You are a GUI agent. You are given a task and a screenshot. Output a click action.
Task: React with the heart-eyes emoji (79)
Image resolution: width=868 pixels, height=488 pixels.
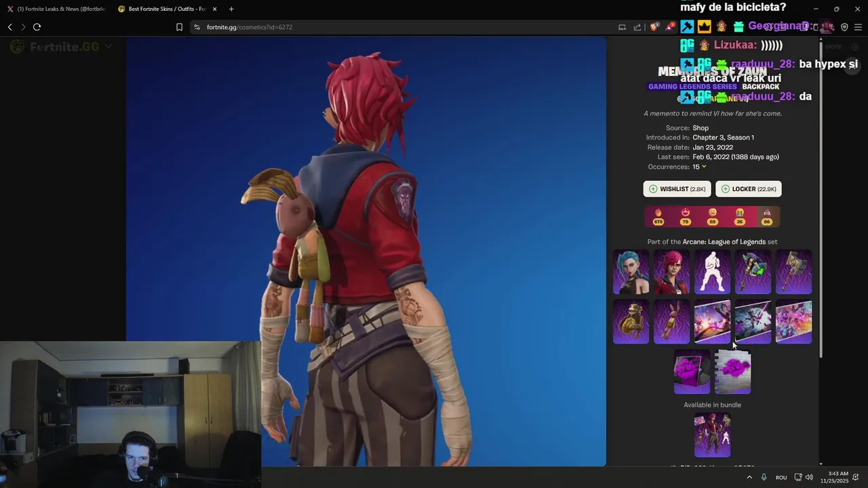click(686, 217)
